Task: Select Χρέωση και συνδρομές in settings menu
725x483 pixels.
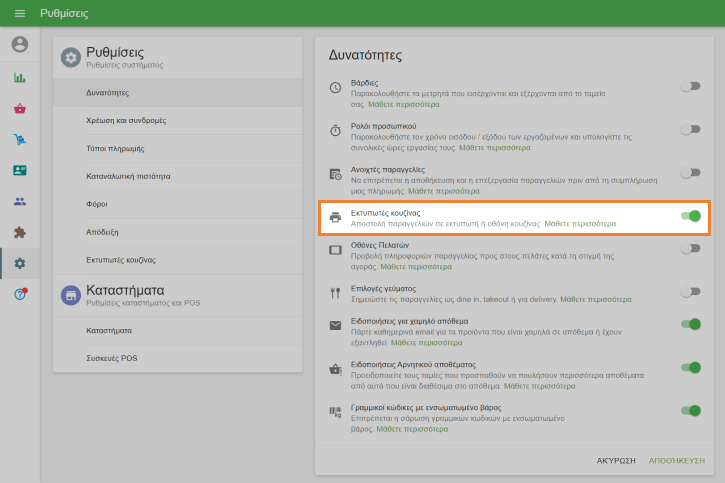Action: pyautogui.click(x=126, y=120)
